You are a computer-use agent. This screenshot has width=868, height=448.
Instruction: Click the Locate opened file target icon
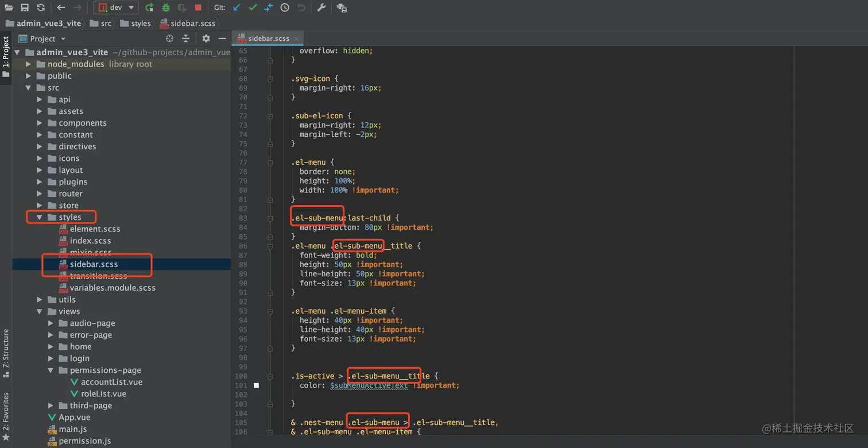point(169,38)
